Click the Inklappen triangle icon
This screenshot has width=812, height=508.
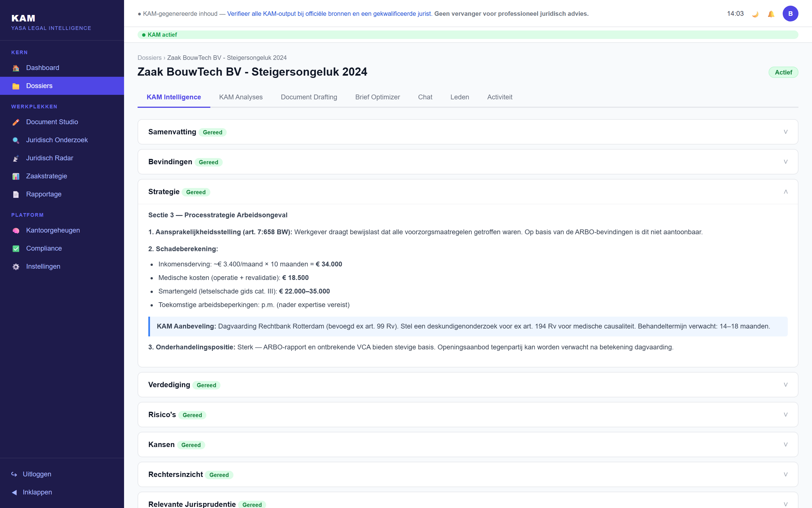[x=14, y=492]
